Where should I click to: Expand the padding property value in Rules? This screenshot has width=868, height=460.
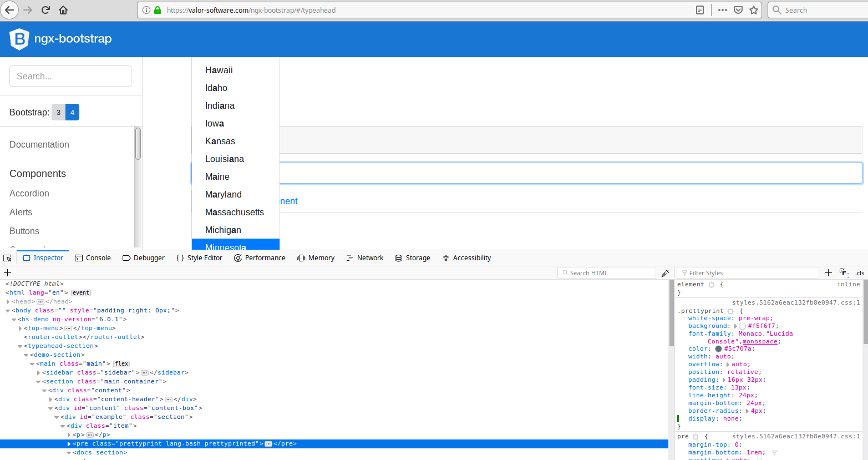[724, 380]
